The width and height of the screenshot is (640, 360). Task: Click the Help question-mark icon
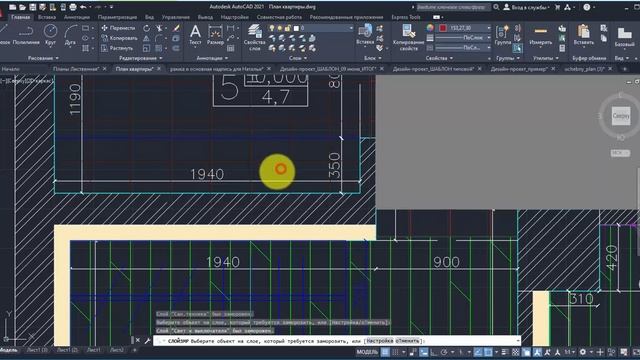pyautogui.click(x=587, y=7)
